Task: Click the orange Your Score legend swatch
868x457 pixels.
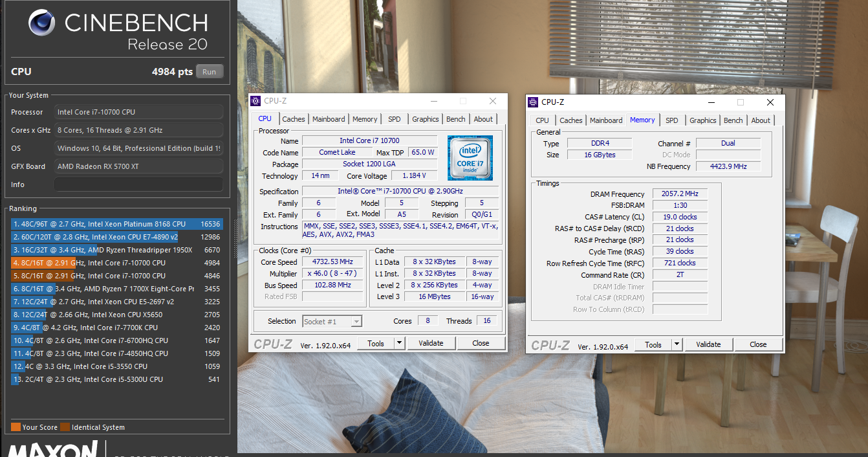Action: tap(16, 427)
